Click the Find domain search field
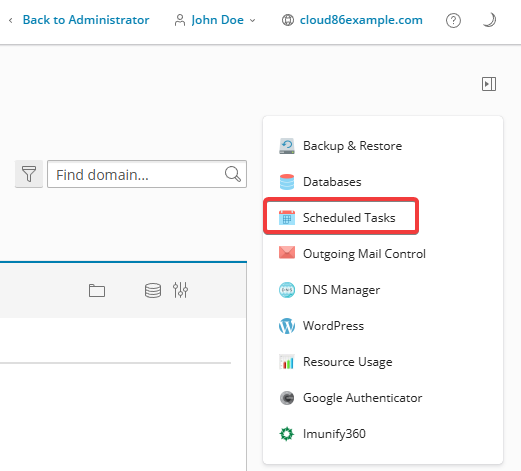The image size is (521, 471). tap(147, 174)
